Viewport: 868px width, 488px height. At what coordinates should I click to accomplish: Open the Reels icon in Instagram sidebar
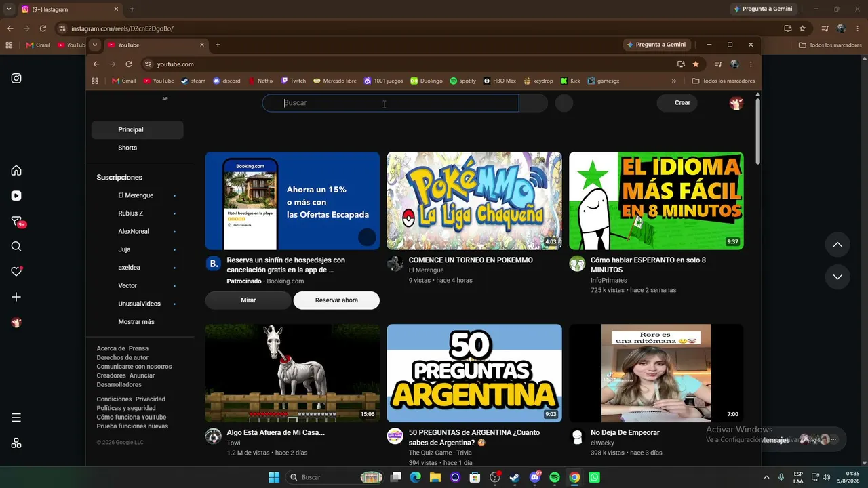pos(16,196)
